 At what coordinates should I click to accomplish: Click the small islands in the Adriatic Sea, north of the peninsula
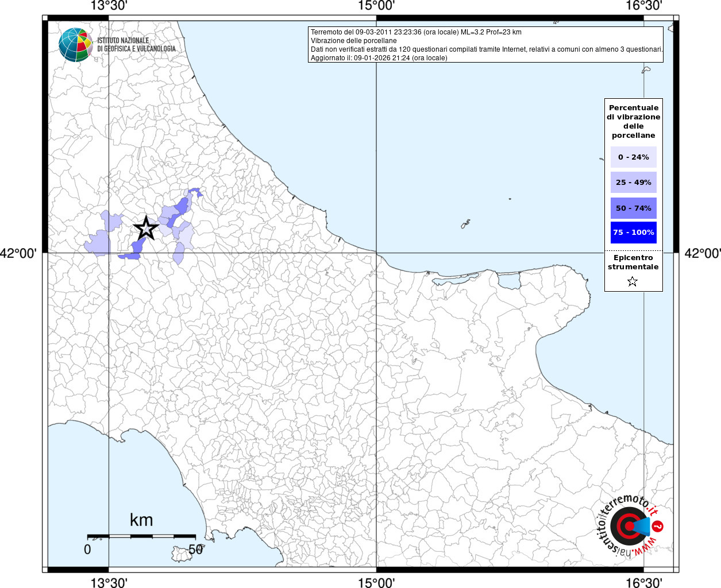tap(466, 224)
